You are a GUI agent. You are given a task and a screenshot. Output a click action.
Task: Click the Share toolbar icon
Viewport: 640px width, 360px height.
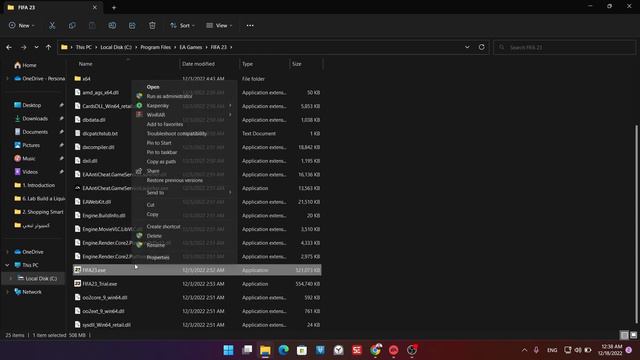132,25
